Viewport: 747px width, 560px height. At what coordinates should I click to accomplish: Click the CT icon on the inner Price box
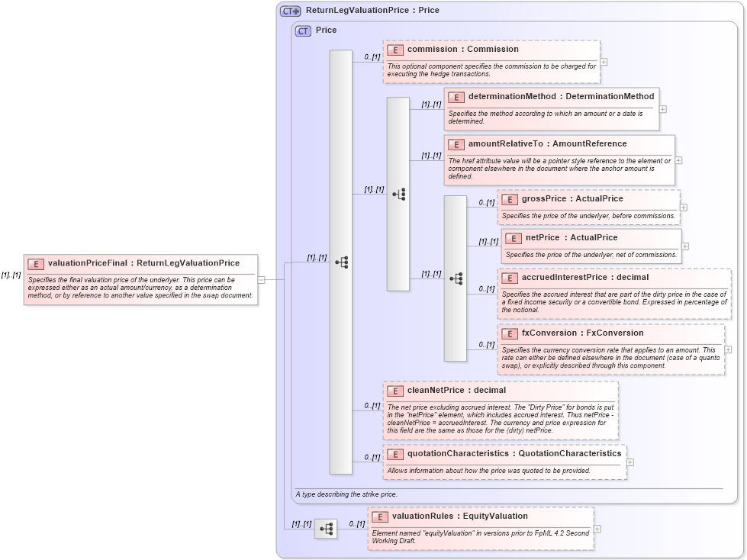coord(302,31)
